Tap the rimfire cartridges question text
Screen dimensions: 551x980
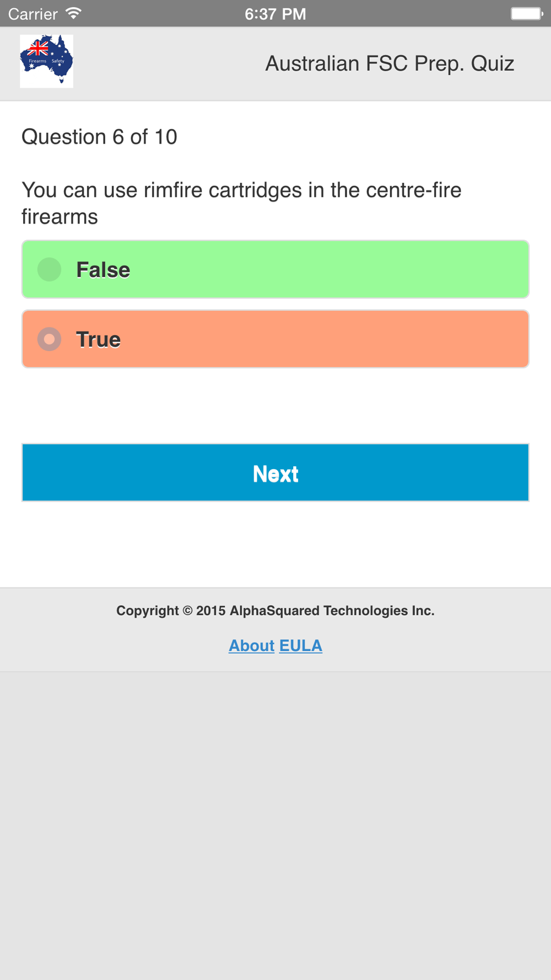[x=241, y=203]
